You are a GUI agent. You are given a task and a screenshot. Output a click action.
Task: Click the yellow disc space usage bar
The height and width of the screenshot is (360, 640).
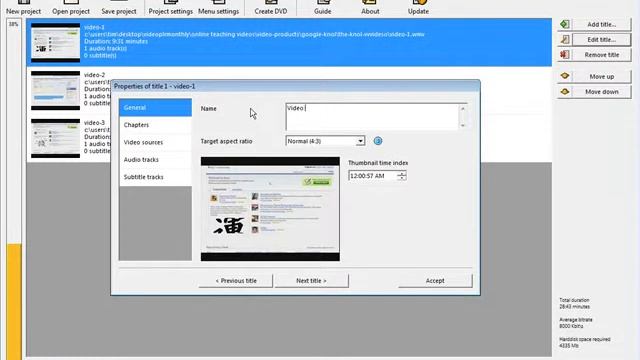point(14,301)
